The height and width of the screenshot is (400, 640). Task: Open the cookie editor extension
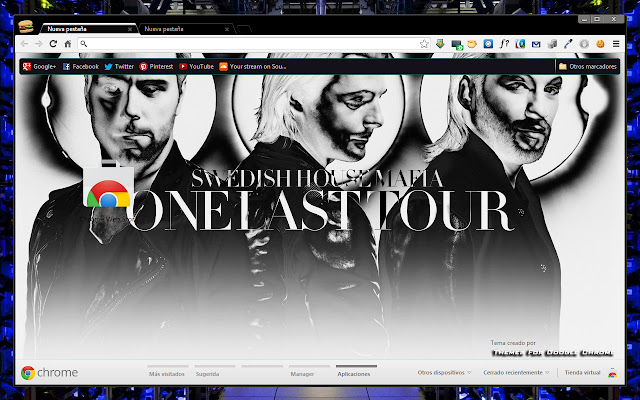tap(600, 44)
